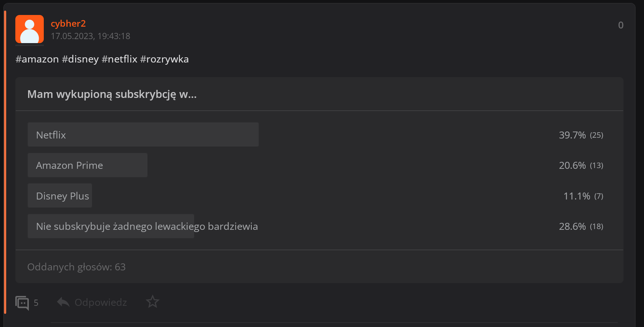Open the #netflix hashtag

click(119, 59)
